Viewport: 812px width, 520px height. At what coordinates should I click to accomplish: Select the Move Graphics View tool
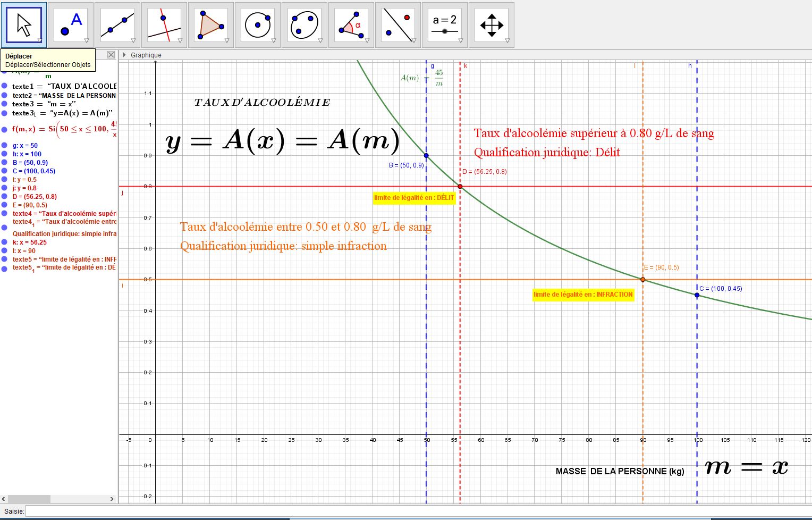click(x=492, y=24)
